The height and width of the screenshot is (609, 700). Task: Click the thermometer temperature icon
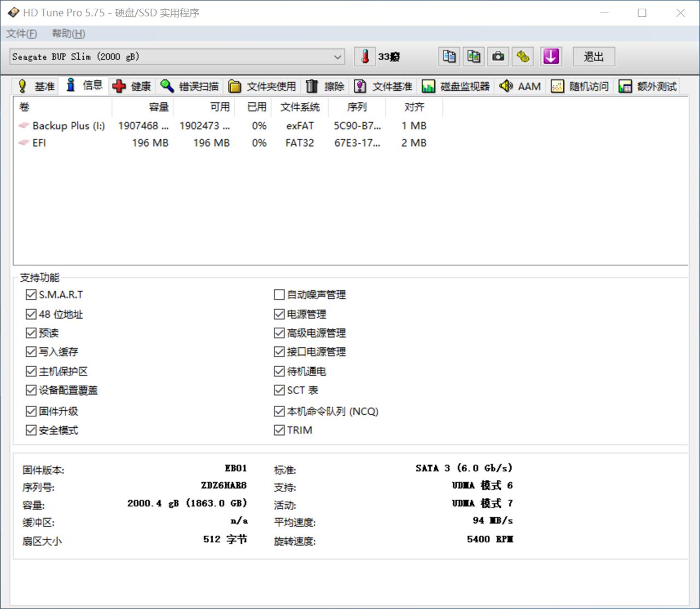pyautogui.click(x=365, y=56)
